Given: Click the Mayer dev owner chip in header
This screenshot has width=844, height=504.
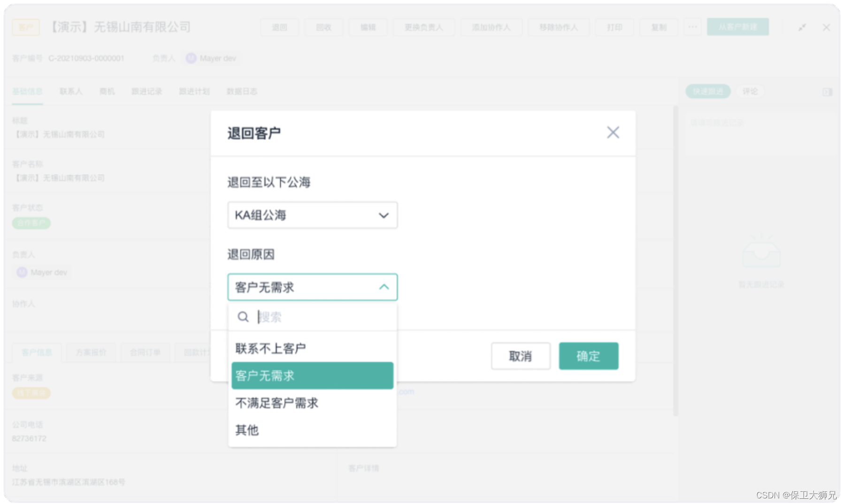Looking at the screenshot, I should (211, 58).
